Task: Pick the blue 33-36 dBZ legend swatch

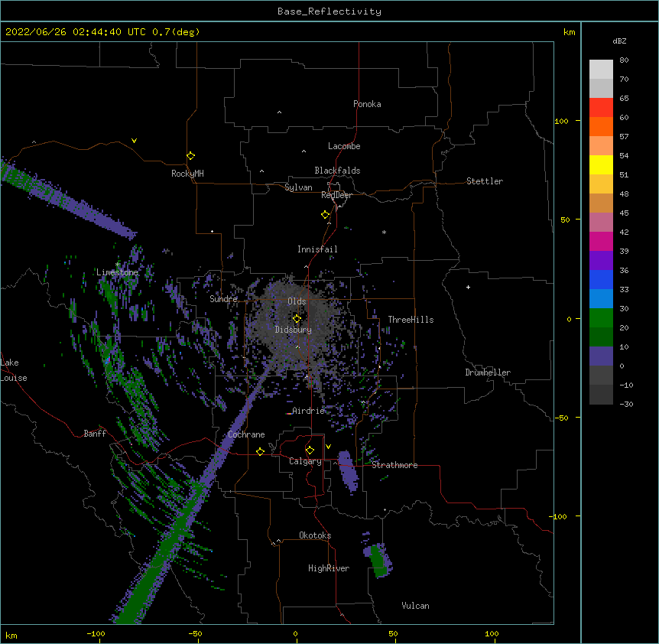Action: click(601, 279)
